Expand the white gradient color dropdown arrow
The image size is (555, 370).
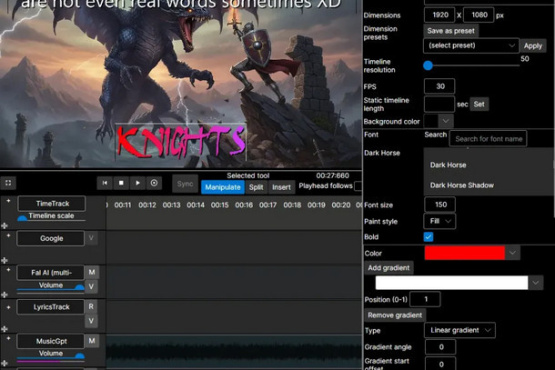(536, 283)
